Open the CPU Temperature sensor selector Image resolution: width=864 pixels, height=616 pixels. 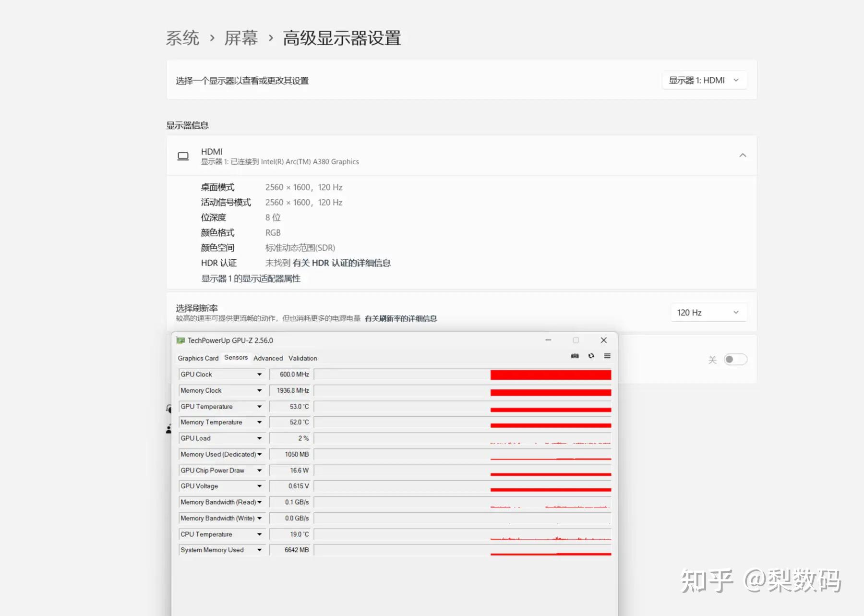tap(259, 534)
